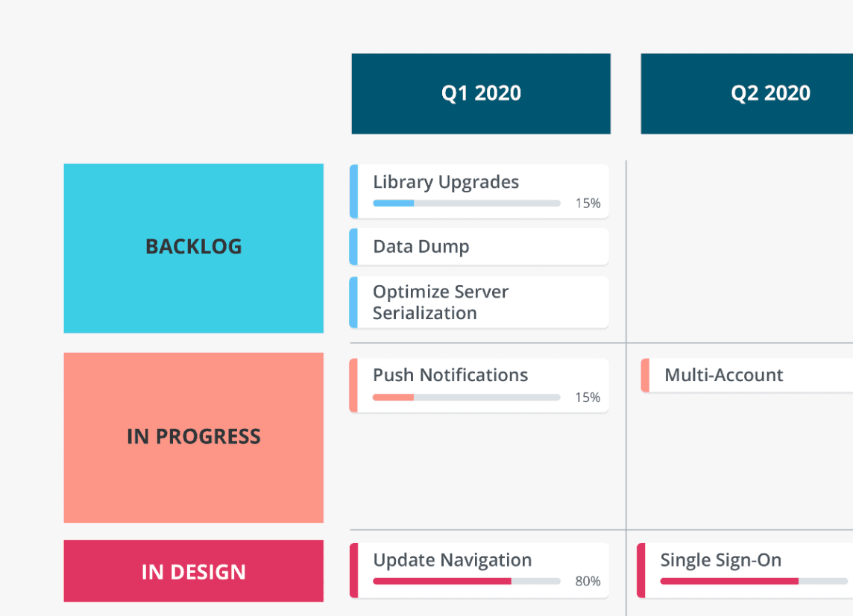The width and height of the screenshot is (853, 616).
Task: Click the 15% label on Library Upgrades
Action: click(x=588, y=204)
